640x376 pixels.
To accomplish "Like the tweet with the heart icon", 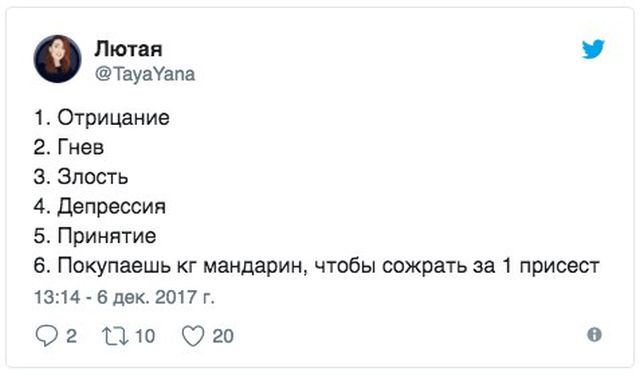I will click(193, 336).
